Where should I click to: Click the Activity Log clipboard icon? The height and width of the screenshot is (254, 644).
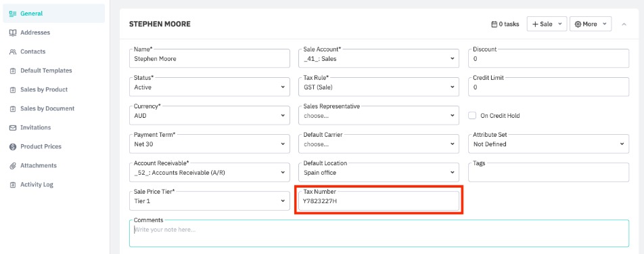click(13, 185)
